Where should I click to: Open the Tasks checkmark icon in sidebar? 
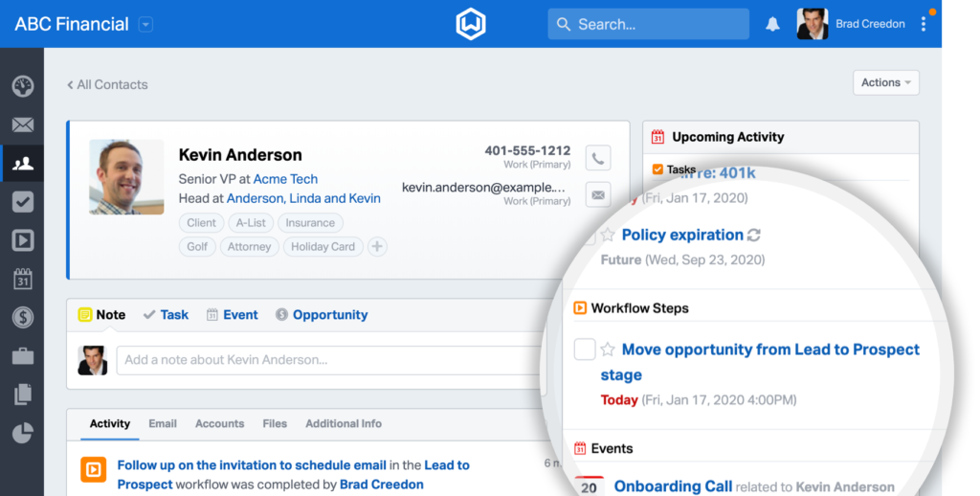click(23, 202)
